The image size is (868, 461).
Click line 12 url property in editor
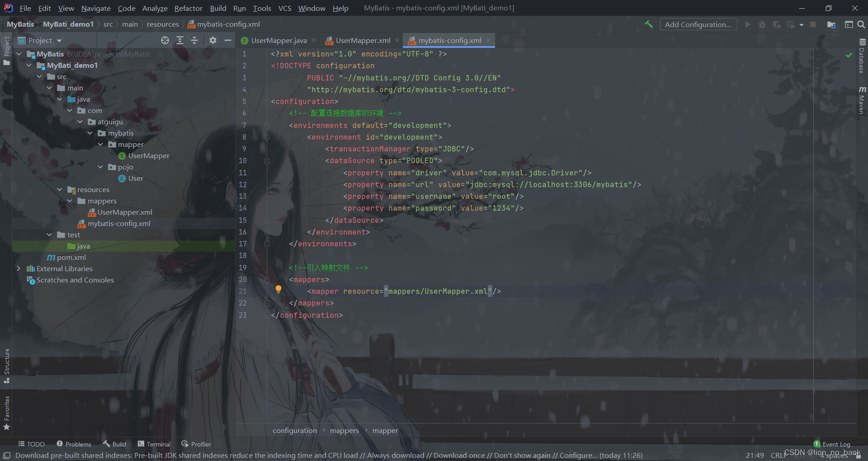[x=492, y=184]
